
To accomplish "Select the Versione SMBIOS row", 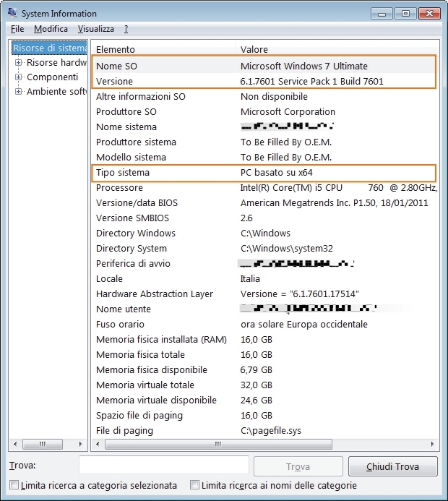I will (264, 218).
